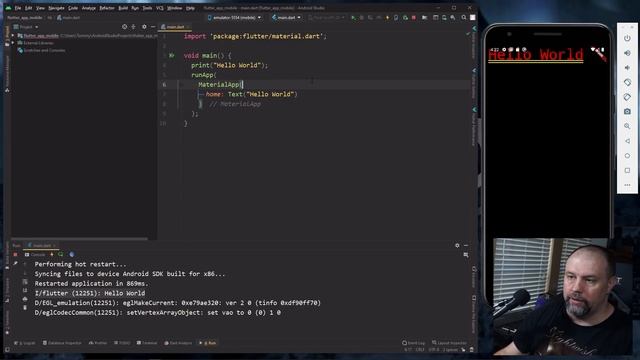The image size is (640, 360).
Task: Open the Project view type dropdown
Action: tap(26, 27)
